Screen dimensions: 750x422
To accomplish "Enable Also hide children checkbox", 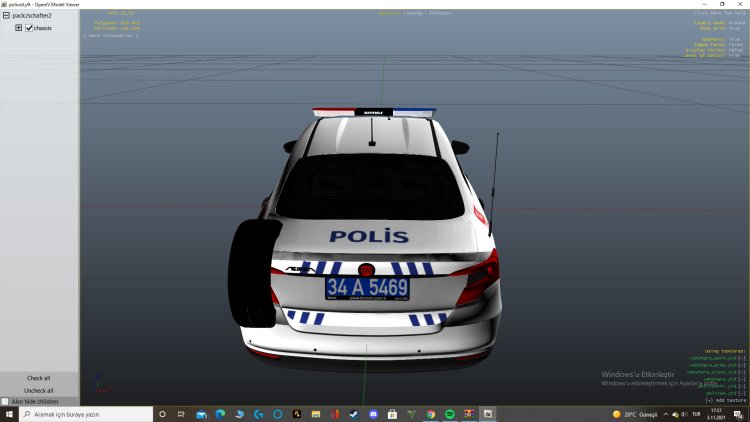I will click(x=5, y=401).
